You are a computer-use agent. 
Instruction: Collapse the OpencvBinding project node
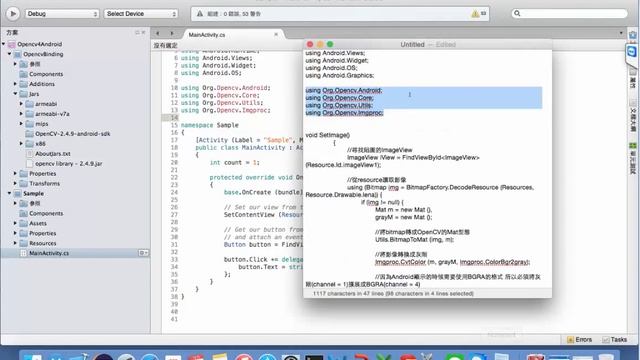(9, 54)
